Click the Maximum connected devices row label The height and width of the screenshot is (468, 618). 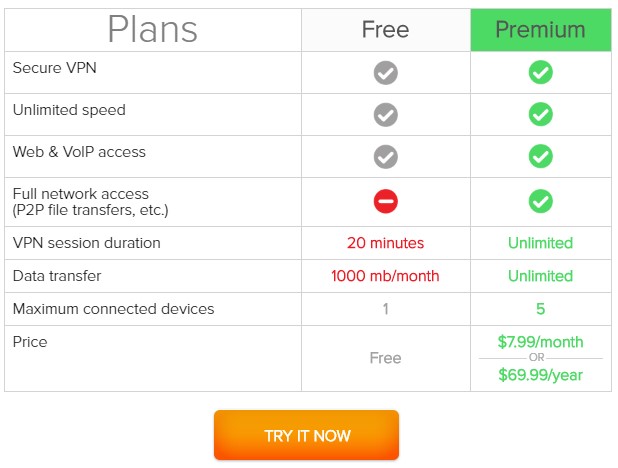(114, 309)
